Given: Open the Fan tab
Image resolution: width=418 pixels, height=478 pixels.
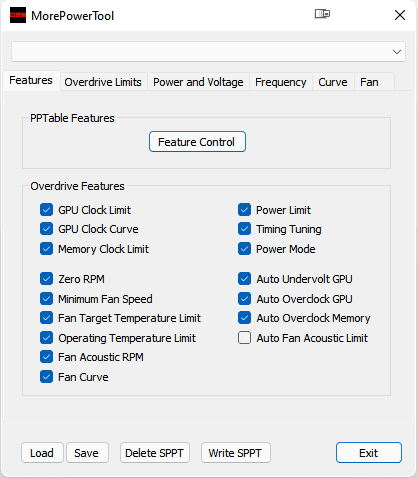Looking at the screenshot, I should [369, 82].
